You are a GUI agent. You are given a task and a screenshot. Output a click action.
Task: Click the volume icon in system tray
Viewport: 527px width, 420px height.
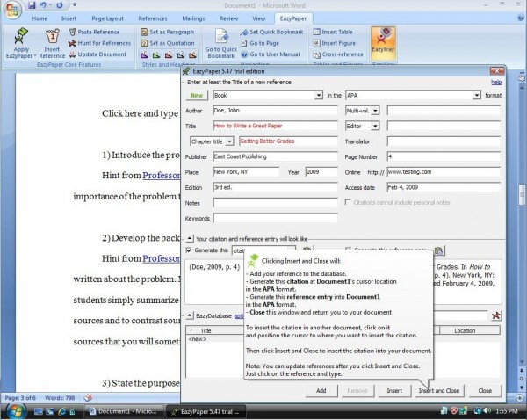487,411
